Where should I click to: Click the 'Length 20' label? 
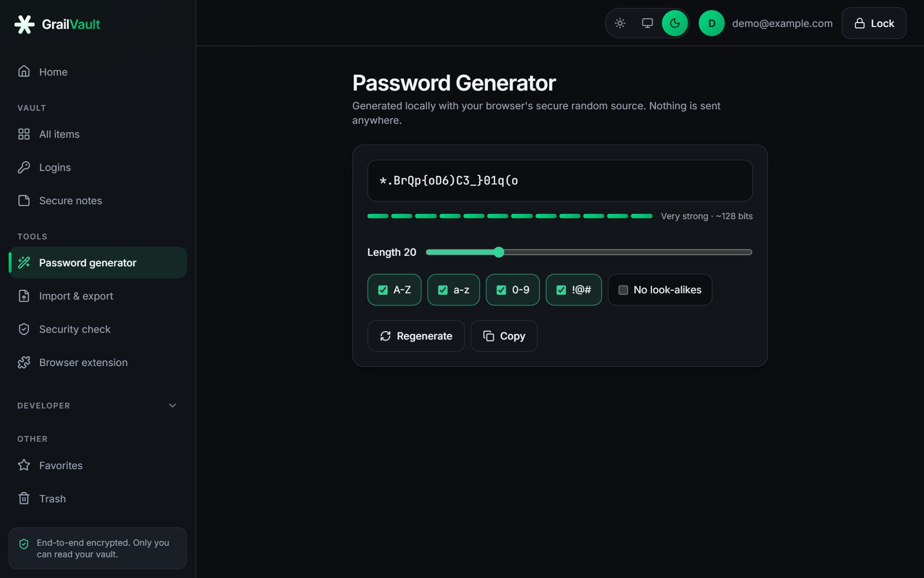tap(392, 252)
